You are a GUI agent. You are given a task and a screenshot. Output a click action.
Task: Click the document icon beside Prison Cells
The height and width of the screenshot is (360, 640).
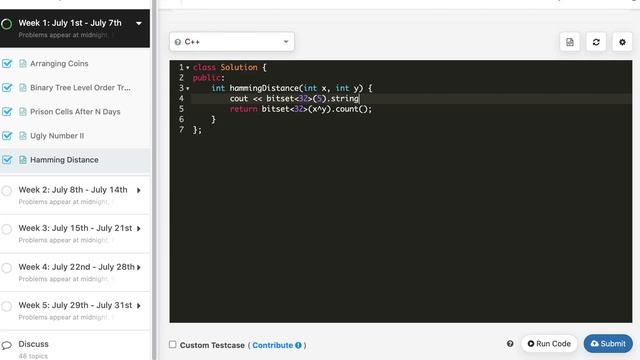coord(23,112)
